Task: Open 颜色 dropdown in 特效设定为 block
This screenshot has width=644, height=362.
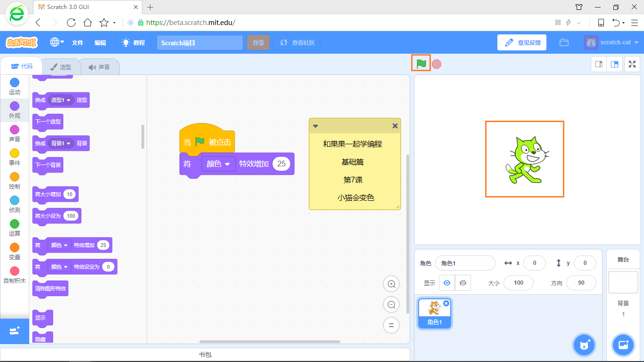Action: click(x=59, y=267)
